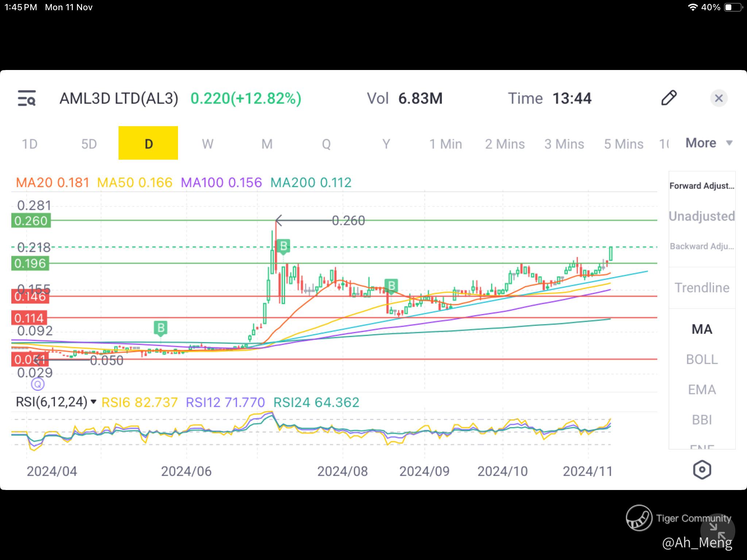This screenshot has height=560, width=747.
Task: Tap the shrink arrows icon at bottom right
Action: pyautogui.click(x=717, y=531)
